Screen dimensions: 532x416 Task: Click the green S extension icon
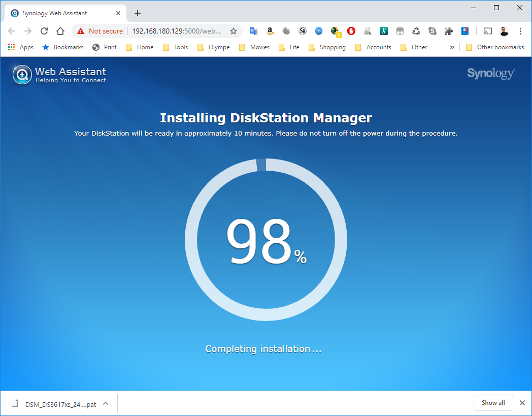pos(384,31)
